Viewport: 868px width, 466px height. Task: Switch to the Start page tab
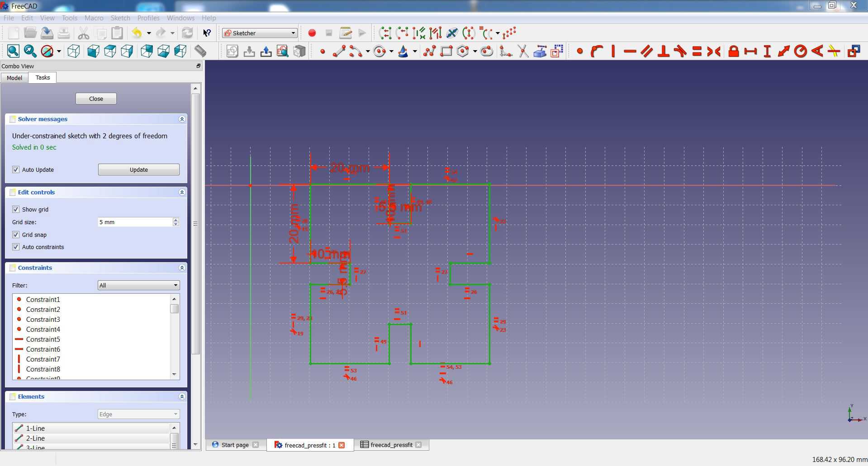point(235,445)
